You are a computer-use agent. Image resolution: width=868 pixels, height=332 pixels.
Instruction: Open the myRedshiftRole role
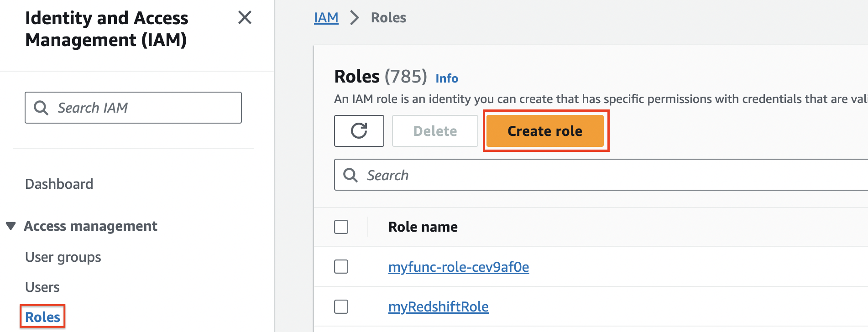(x=439, y=307)
